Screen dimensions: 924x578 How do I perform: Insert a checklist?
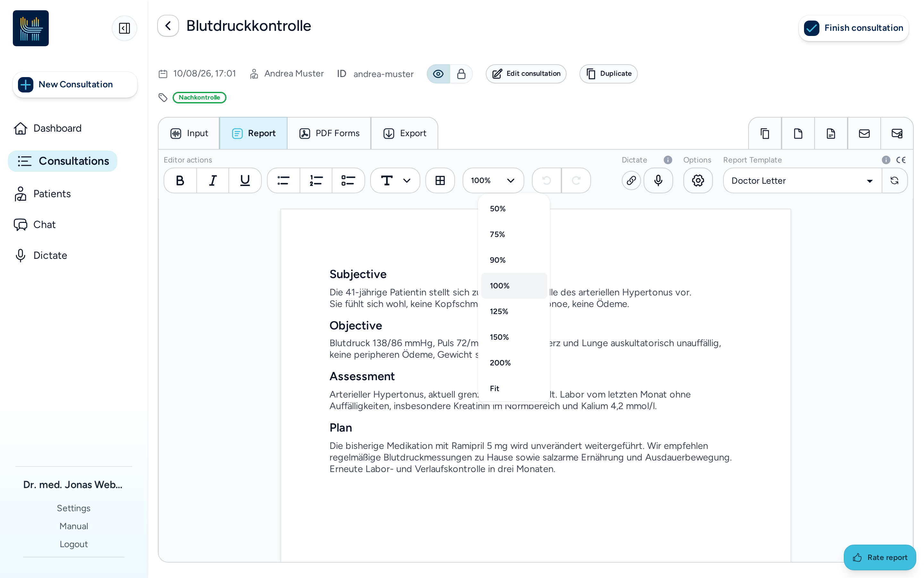348,180
